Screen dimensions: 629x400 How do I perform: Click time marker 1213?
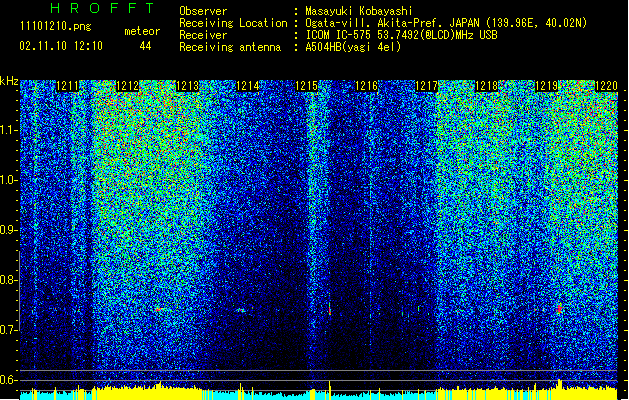point(187,86)
